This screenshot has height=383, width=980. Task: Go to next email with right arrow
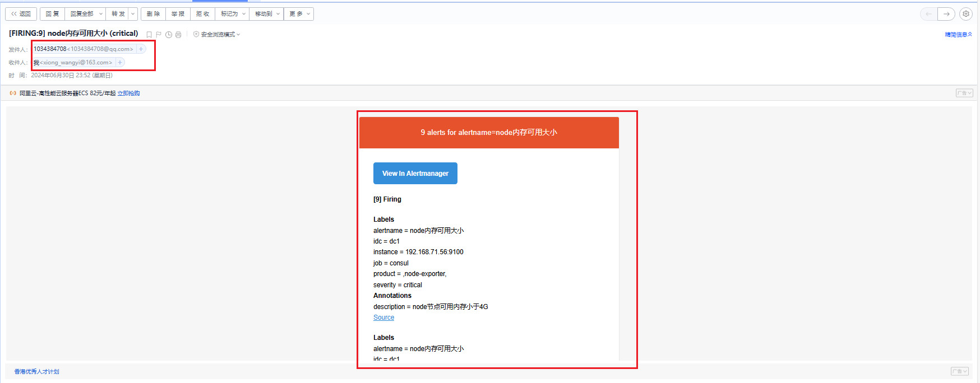(946, 14)
